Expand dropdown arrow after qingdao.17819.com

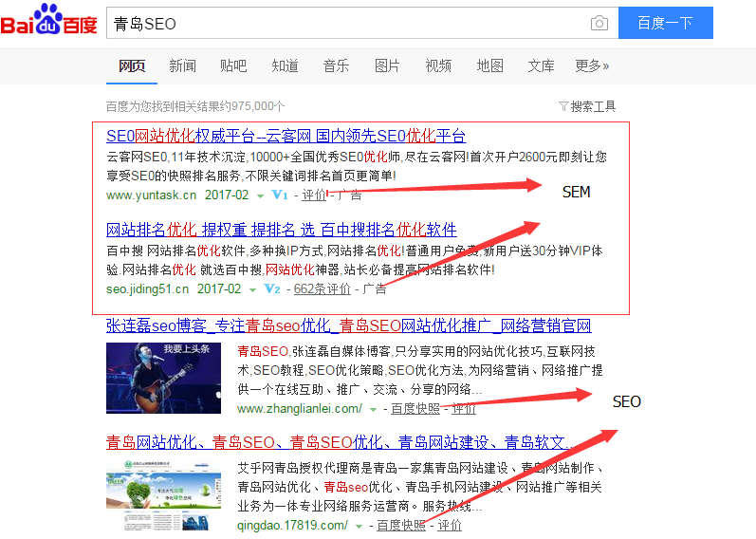pyautogui.click(x=359, y=527)
